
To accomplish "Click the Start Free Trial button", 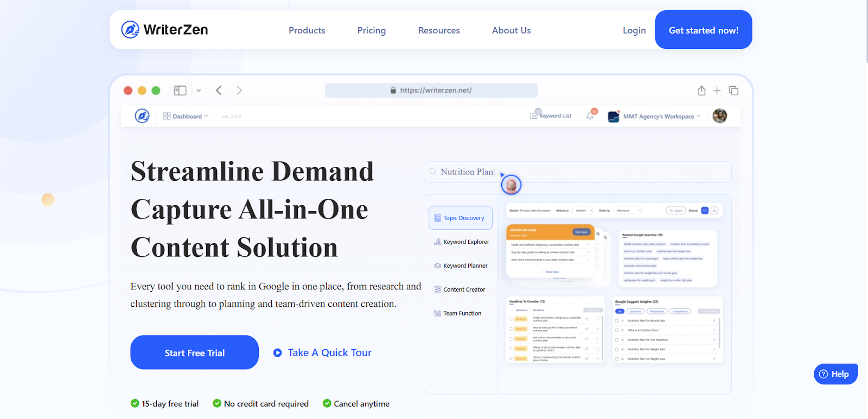I will click(194, 353).
